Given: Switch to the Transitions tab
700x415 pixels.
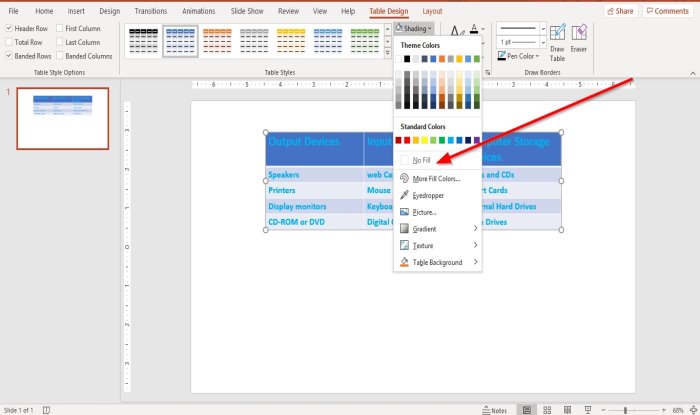Looking at the screenshot, I should pos(150,11).
